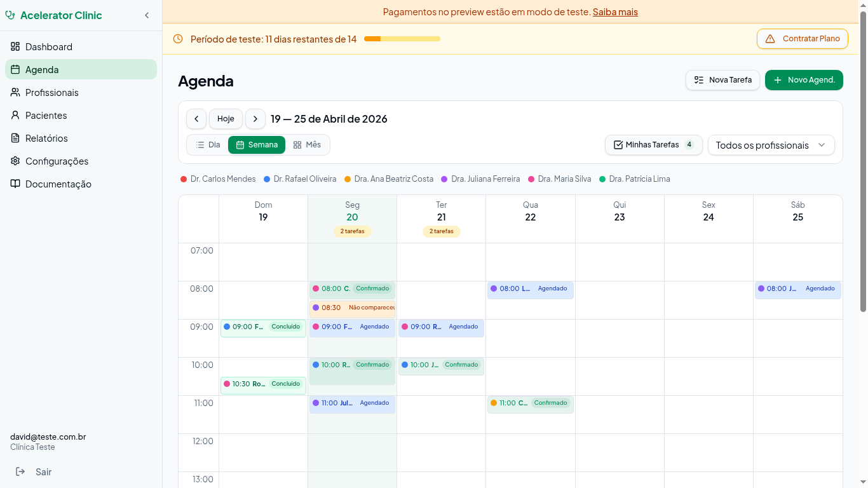Create a Nova Tarefa
868x488 pixels.
point(722,80)
